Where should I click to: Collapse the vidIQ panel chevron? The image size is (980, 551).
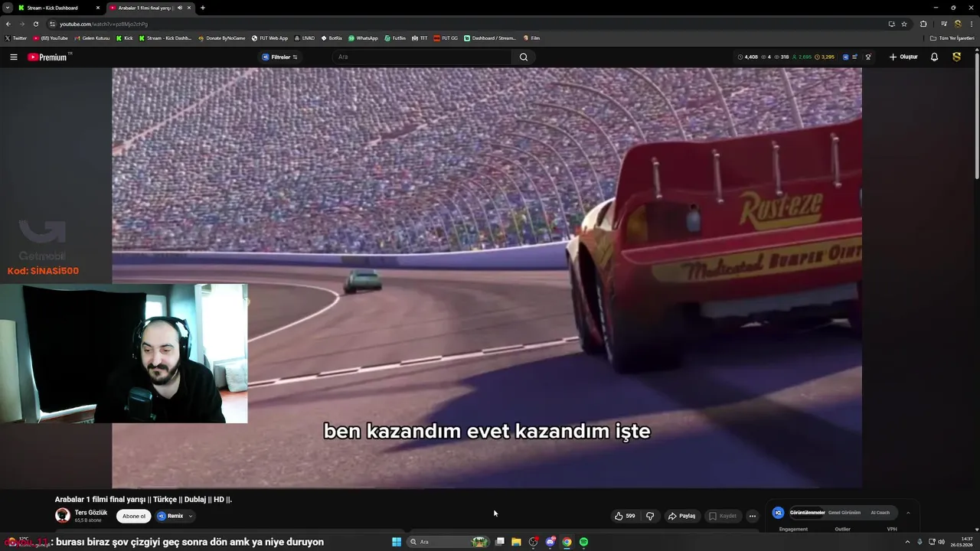click(908, 513)
